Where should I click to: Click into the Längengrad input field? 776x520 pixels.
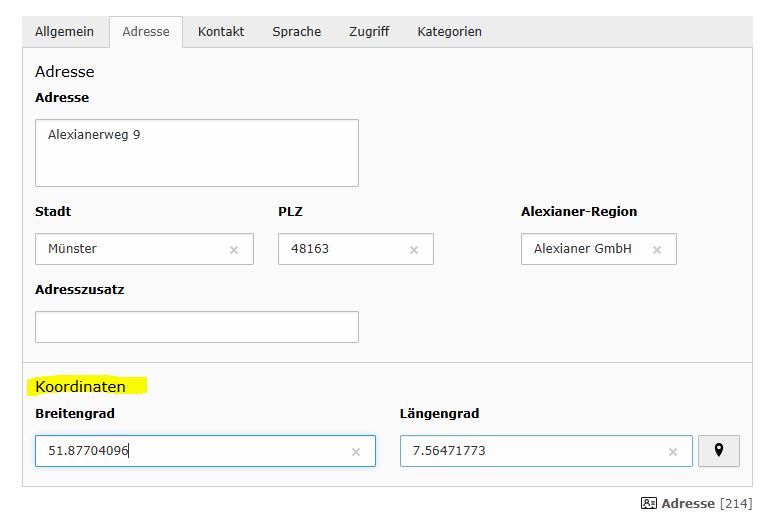click(x=530, y=451)
